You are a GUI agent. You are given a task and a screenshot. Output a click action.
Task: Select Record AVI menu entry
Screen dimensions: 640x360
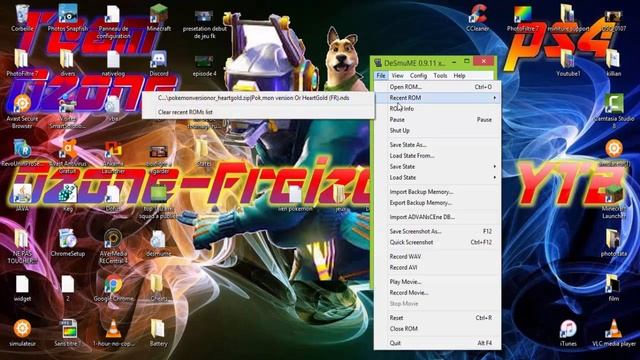[438, 267]
